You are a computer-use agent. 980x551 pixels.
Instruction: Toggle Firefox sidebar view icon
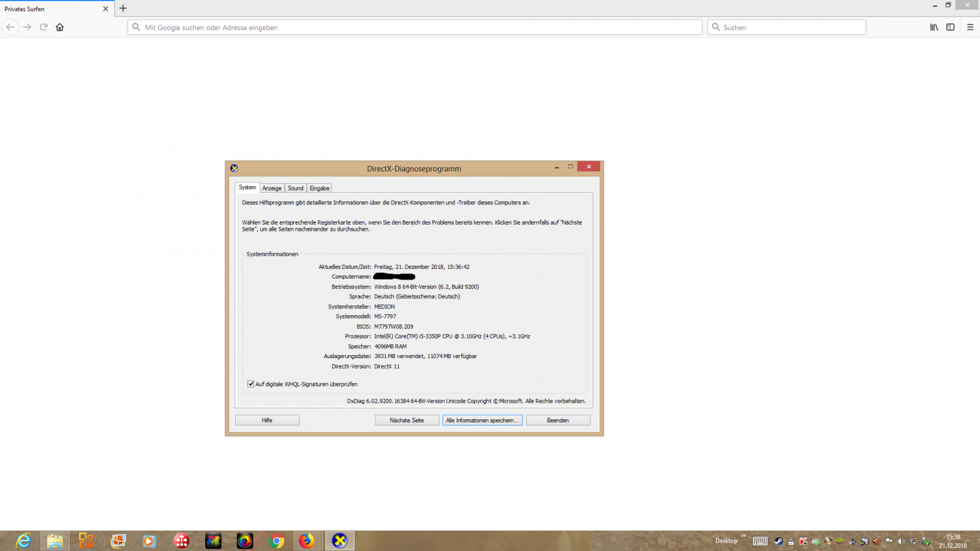[x=951, y=27]
